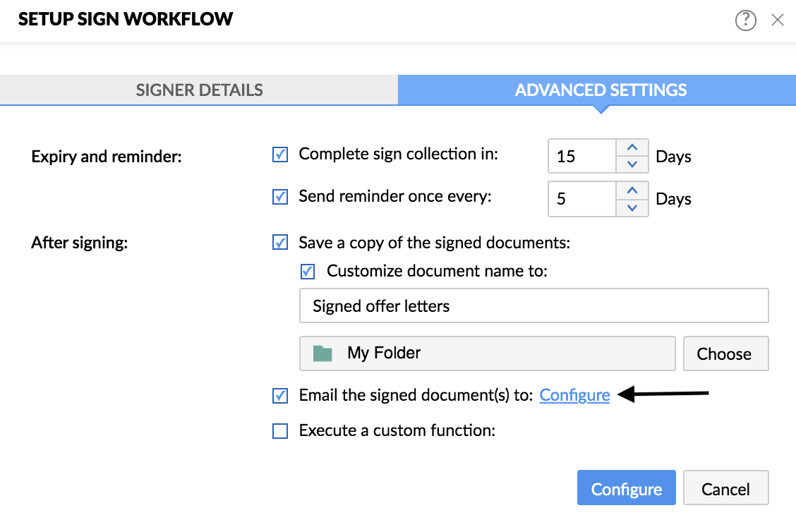This screenshot has height=532, width=796.
Task: Open the Configure email recipients link
Action: (x=574, y=395)
